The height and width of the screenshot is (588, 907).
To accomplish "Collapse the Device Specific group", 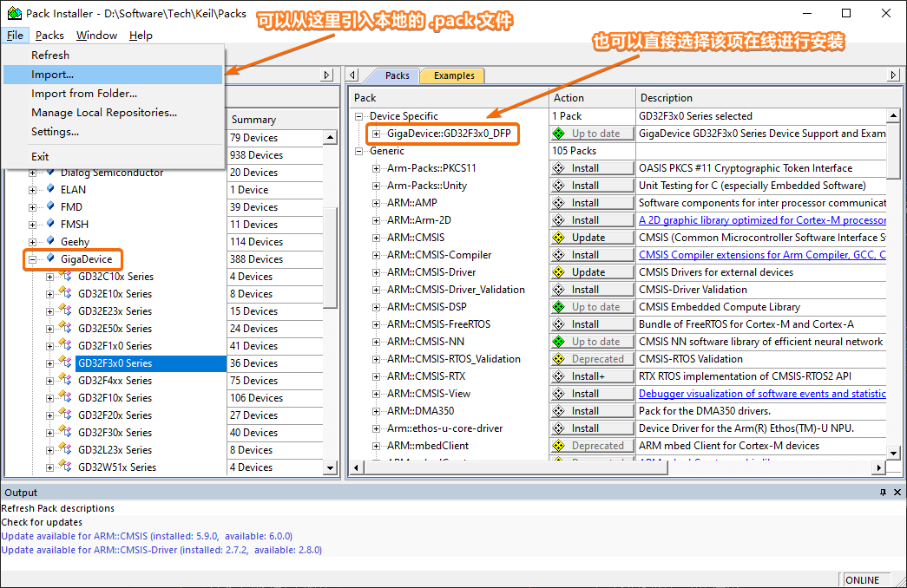I will [x=358, y=116].
